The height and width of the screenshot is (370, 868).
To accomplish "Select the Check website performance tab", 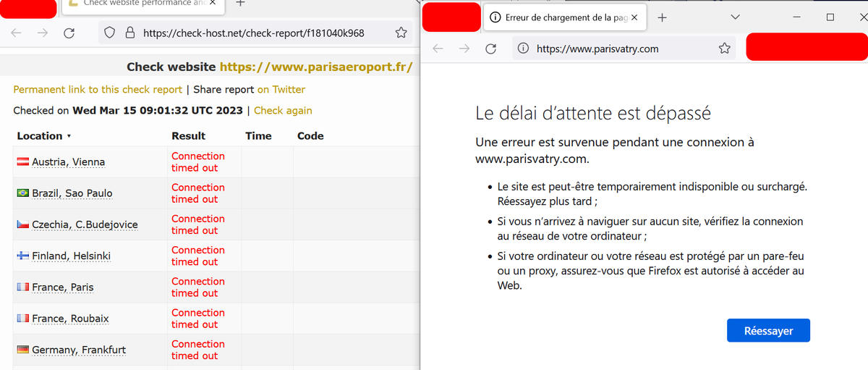I will (142, 4).
